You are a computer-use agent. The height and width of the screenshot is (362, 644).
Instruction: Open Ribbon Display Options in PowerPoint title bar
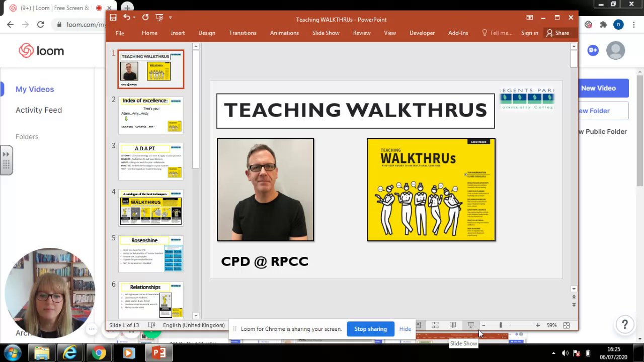[529, 18]
